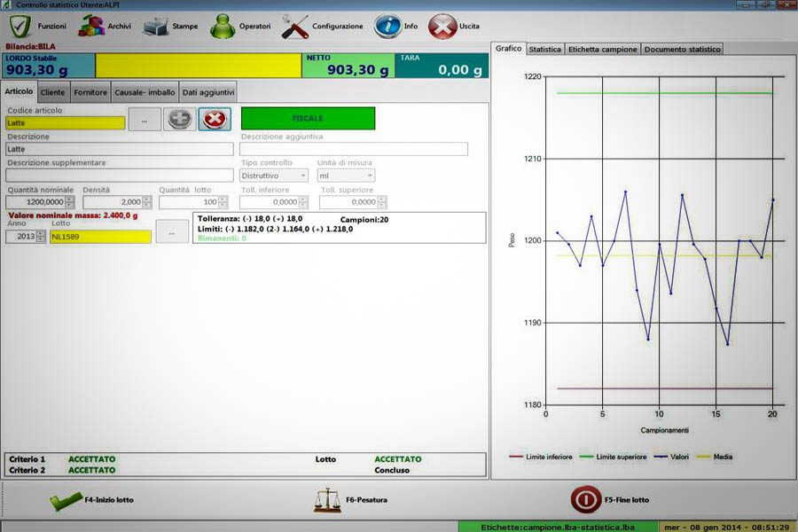Open the Funzioni toolbar icon
Image resolution: width=798 pixels, height=532 pixels.
coord(20,26)
